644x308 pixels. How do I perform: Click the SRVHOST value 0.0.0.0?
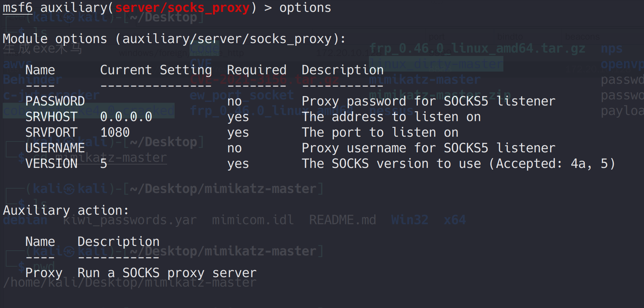(x=126, y=117)
